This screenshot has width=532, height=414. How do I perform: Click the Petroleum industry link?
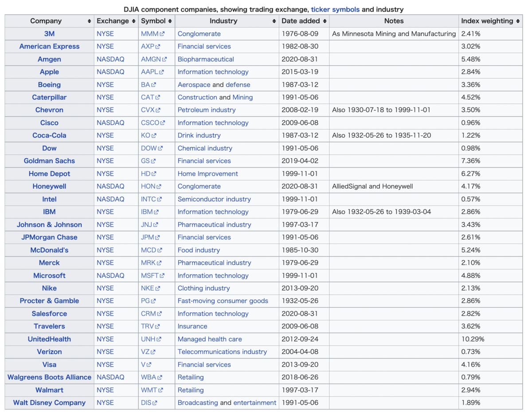pyautogui.click(x=207, y=110)
